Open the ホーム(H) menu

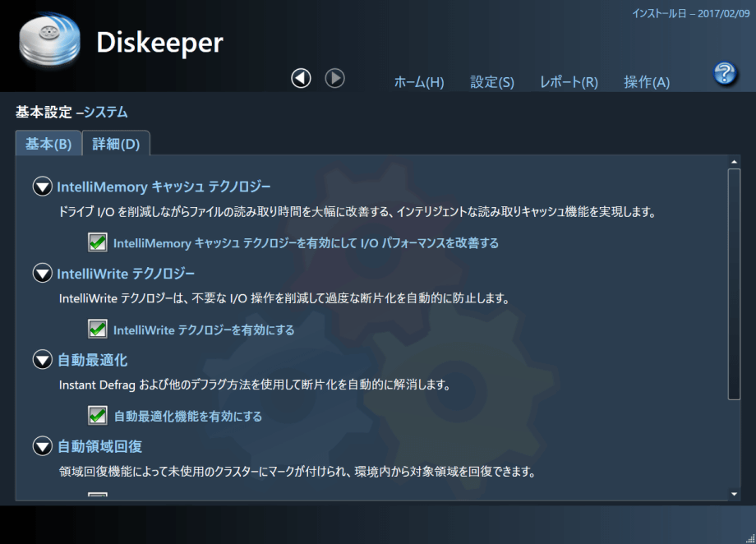pos(419,82)
